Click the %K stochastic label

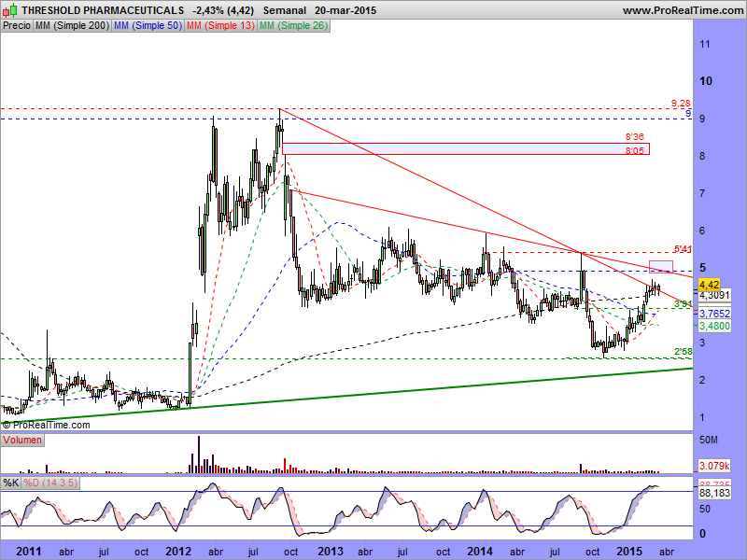[11, 483]
